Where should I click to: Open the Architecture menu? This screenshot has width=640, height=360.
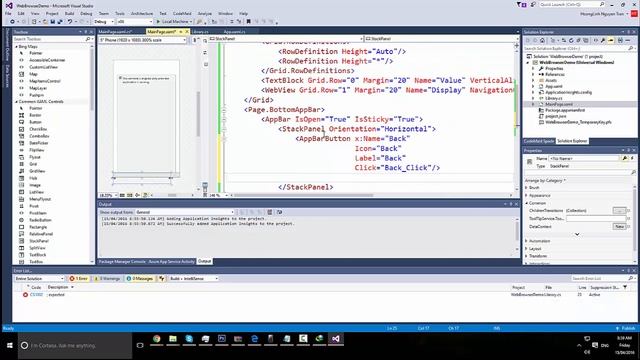click(142, 13)
